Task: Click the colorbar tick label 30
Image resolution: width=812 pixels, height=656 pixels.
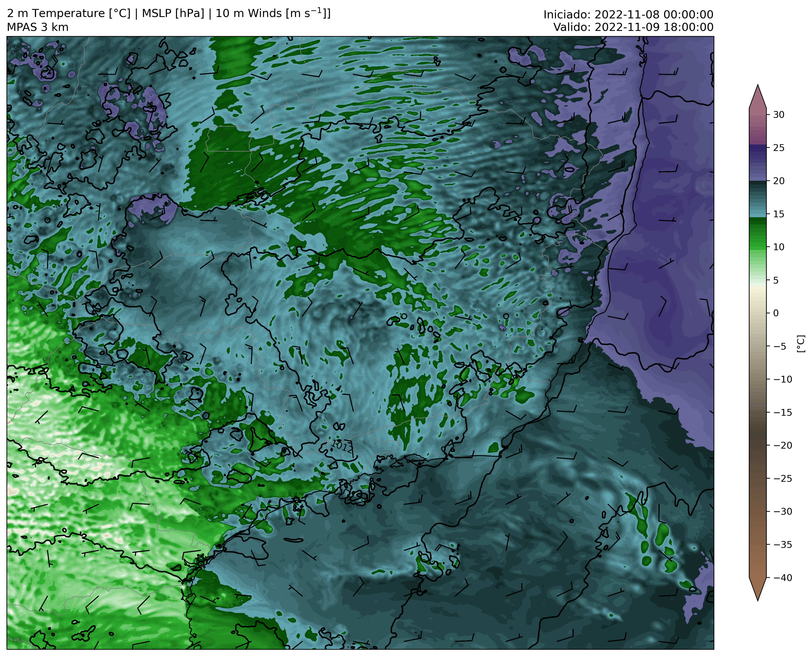Action: (778, 114)
